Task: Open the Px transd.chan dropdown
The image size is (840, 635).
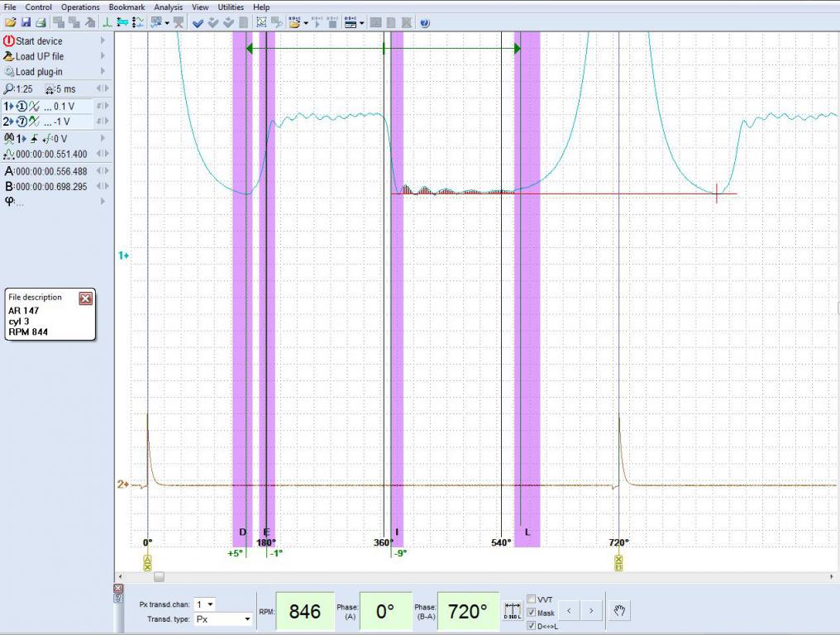Action: (x=206, y=604)
